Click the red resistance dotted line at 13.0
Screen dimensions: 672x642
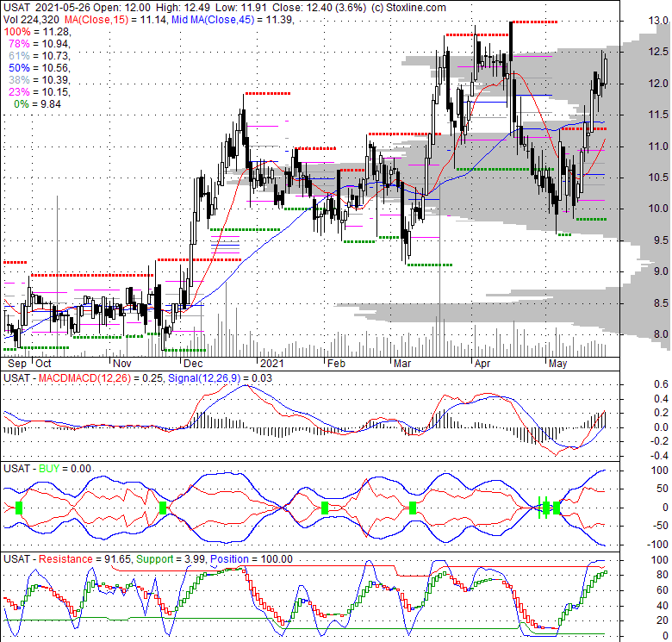pyautogui.click(x=535, y=22)
